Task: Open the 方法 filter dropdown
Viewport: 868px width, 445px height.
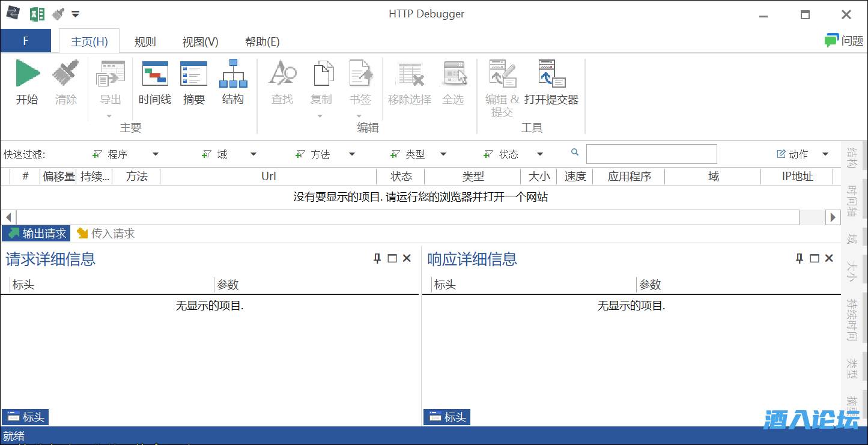Action: click(x=351, y=154)
